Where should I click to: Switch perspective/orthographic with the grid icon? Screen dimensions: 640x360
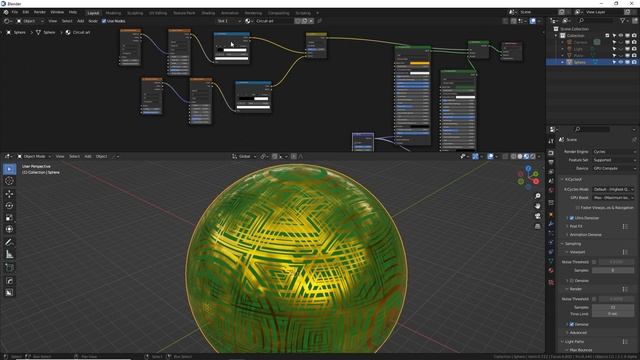coord(538,226)
